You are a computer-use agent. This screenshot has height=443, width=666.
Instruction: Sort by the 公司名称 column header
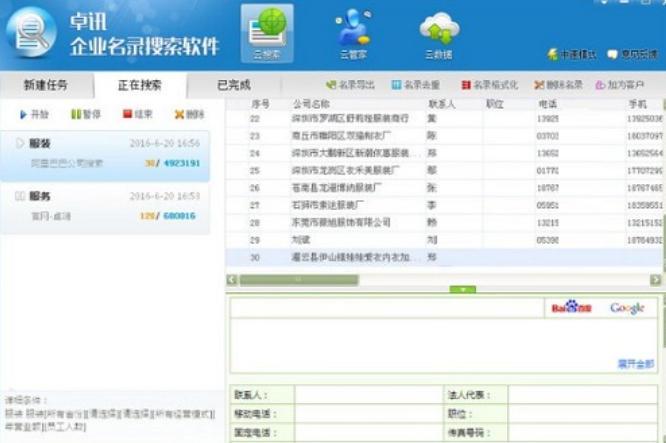(311, 104)
